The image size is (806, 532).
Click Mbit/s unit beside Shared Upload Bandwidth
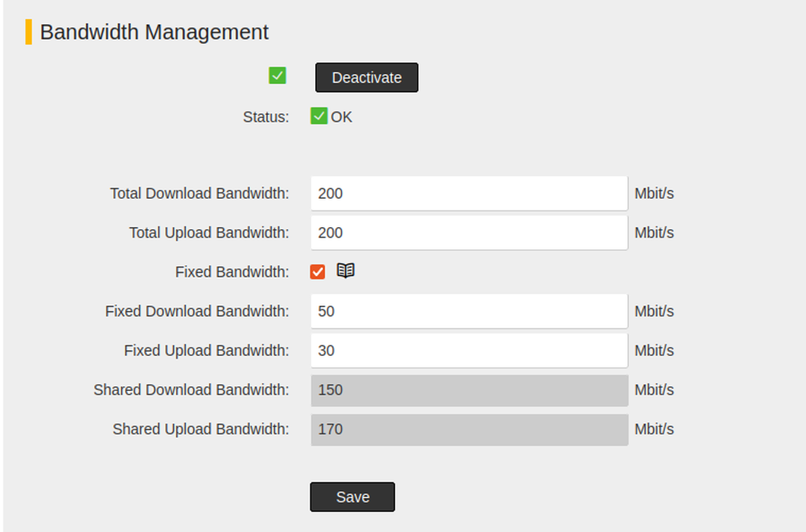(654, 429)
